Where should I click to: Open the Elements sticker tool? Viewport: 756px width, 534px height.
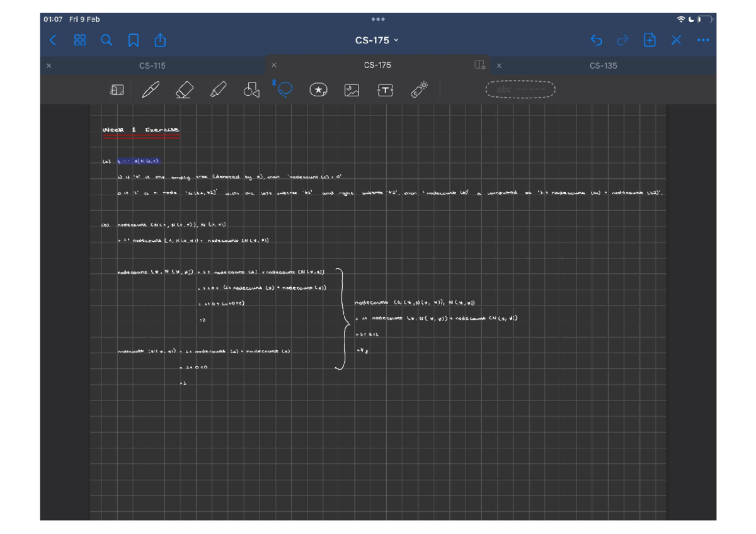click(x=318, y=90)
